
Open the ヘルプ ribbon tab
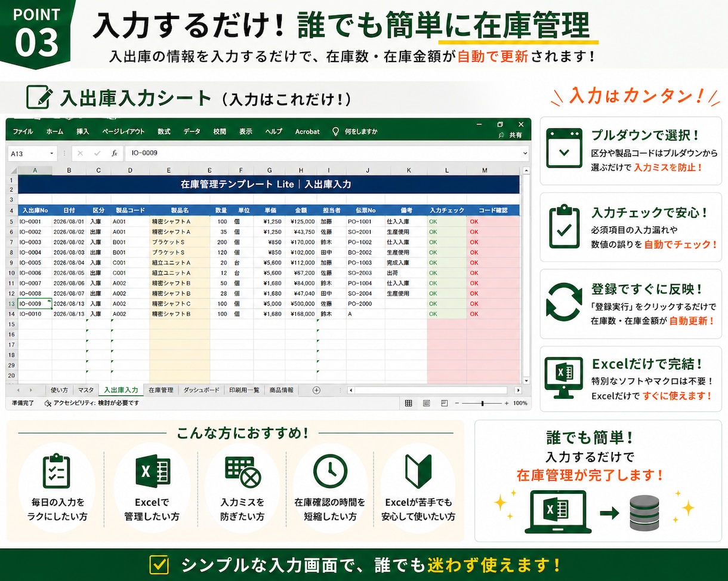coord(273,131)
